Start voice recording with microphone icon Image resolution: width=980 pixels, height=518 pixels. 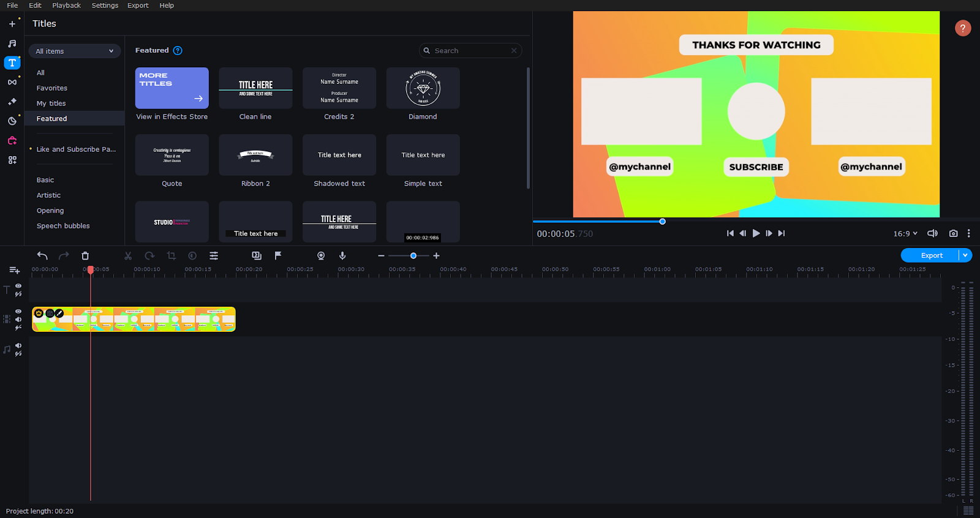pos(342,255)
